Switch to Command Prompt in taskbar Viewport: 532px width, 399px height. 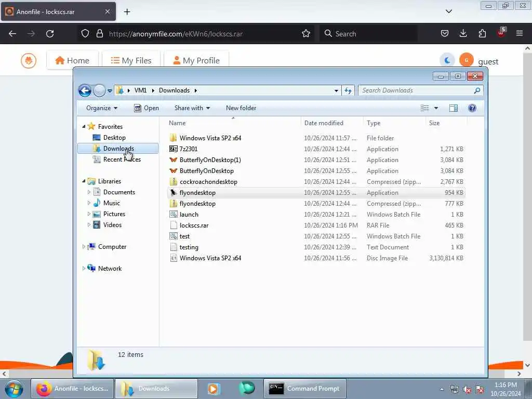304,389
